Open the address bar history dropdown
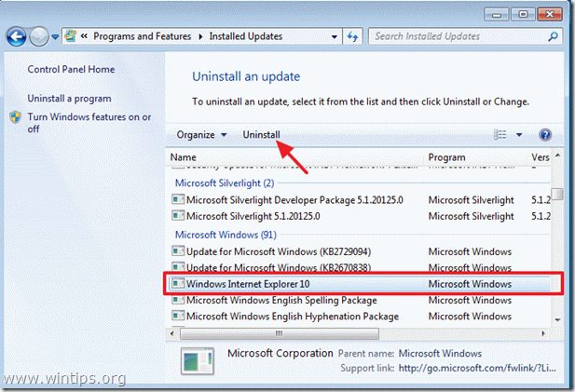The width and height of the screenshot is (575, 392). click(334, 36)
